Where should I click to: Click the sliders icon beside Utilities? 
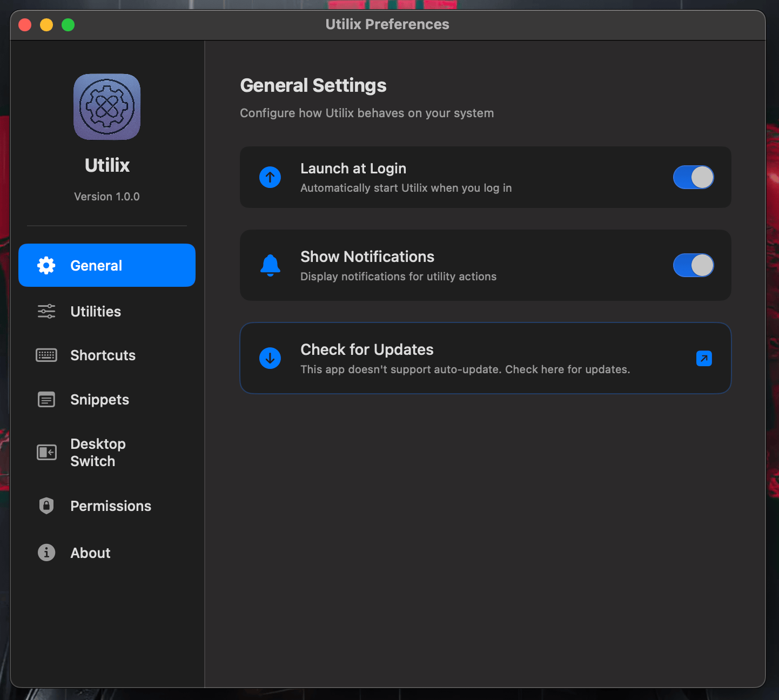[46, 311]
